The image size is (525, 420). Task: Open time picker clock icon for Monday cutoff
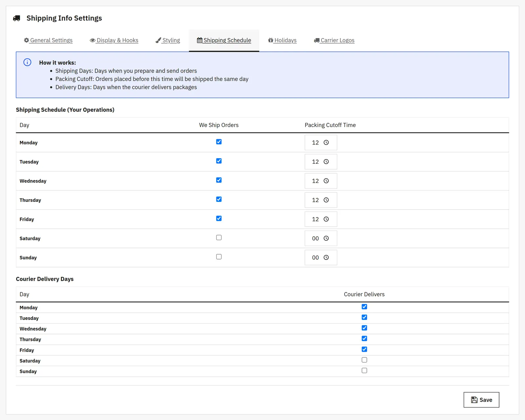click(326, 142)
